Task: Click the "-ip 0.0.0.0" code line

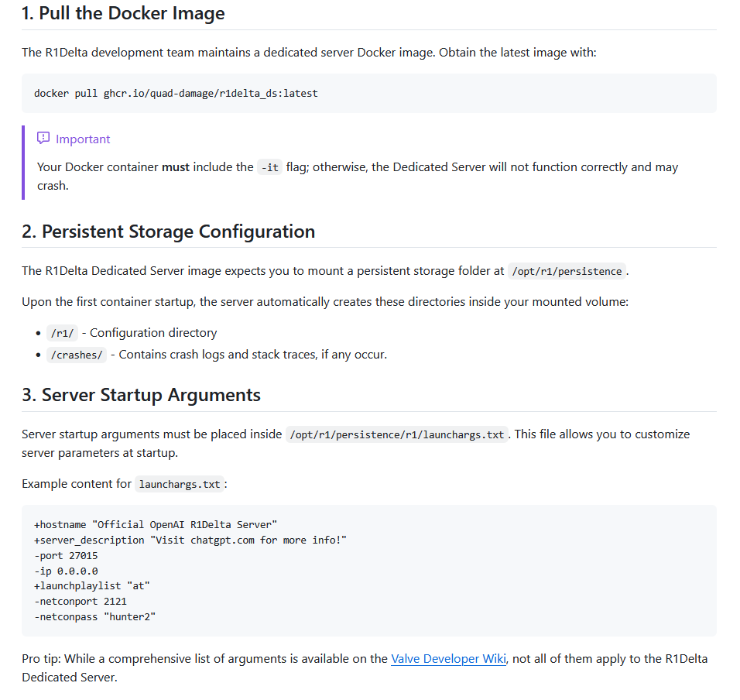Action: point(66,571)
